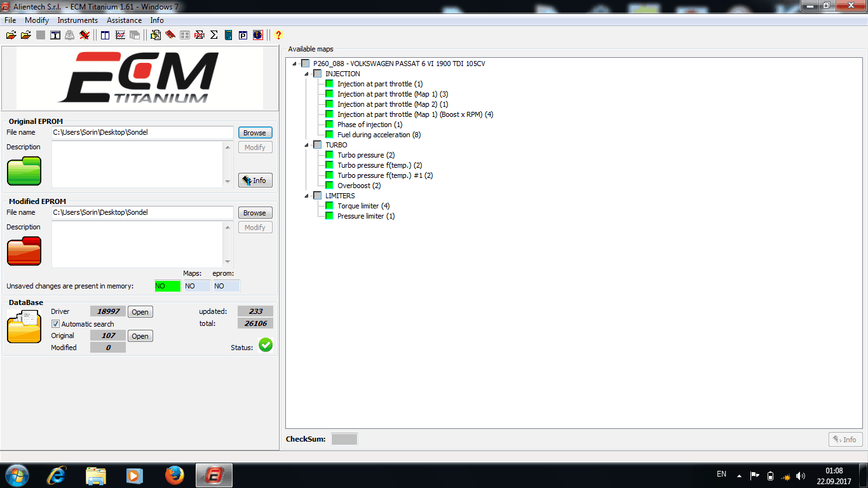Show hidden system tray icons arrow
The height and width of the screenshot is (488, 868).
pos(739,475)
